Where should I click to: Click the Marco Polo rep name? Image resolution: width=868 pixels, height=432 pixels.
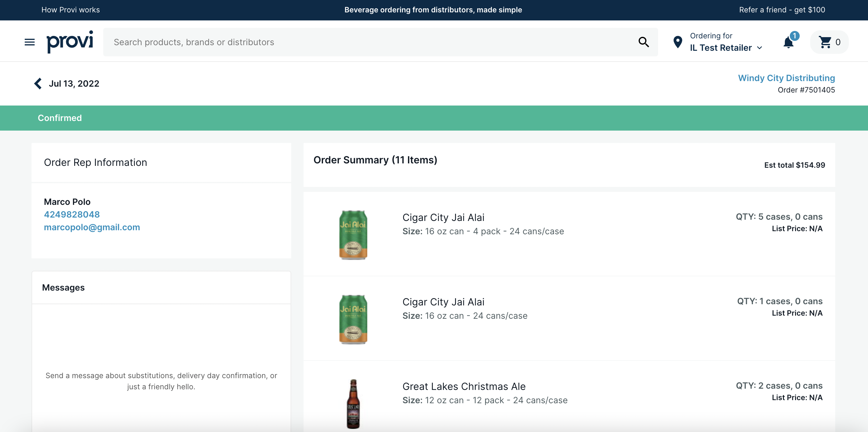(67, 202)
